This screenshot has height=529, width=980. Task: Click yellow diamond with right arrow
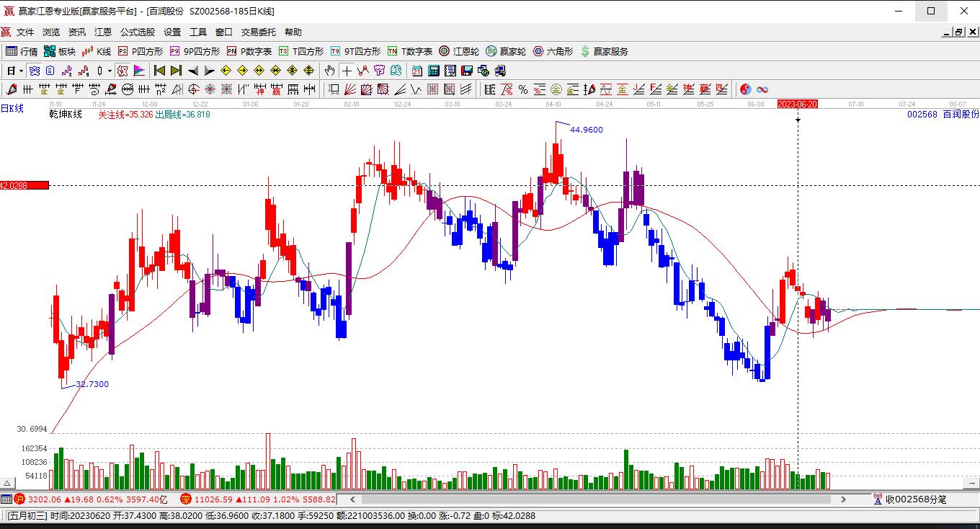(x=242, y=71)
